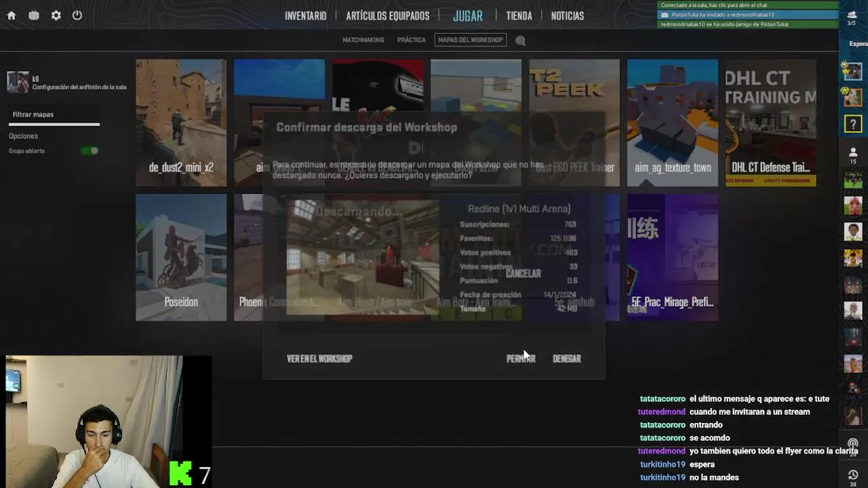Open the TIENDA menu
868x488 pixels.
point(519,16)
